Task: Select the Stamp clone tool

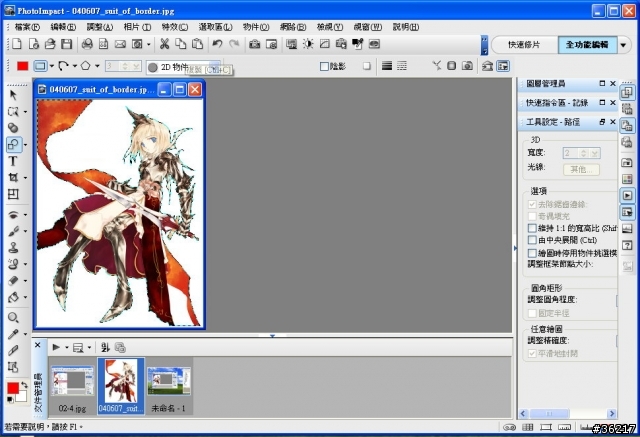Action: point(13,247)
